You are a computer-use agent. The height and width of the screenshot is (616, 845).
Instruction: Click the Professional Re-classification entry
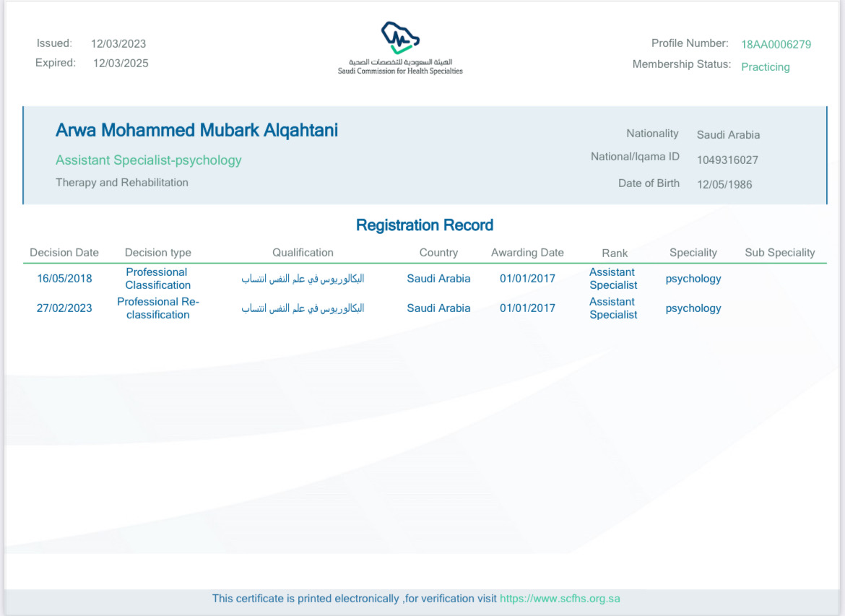coord(158,308)
